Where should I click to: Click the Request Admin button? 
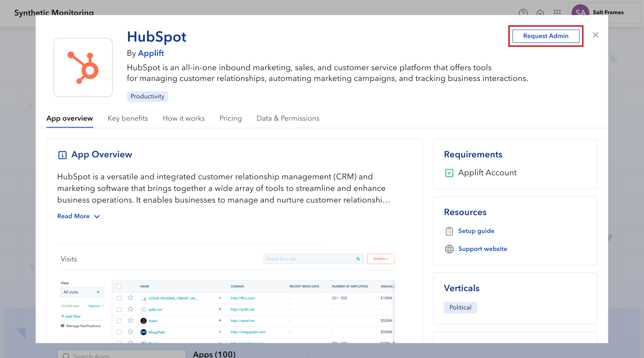click(546, 36)
